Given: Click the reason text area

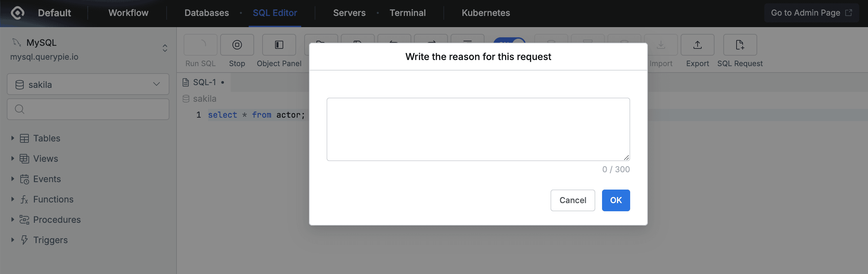Looking at the screenshot, I should [x=478, y=129].
